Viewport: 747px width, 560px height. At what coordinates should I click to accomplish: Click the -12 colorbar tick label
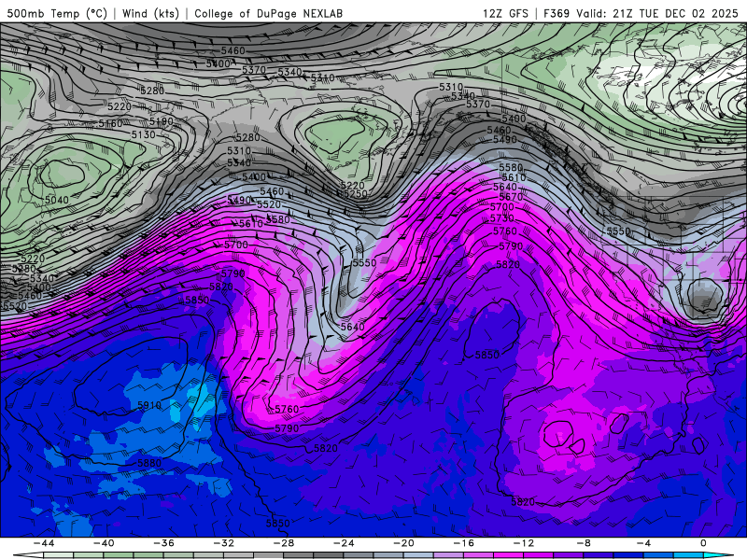pos(524,543)
